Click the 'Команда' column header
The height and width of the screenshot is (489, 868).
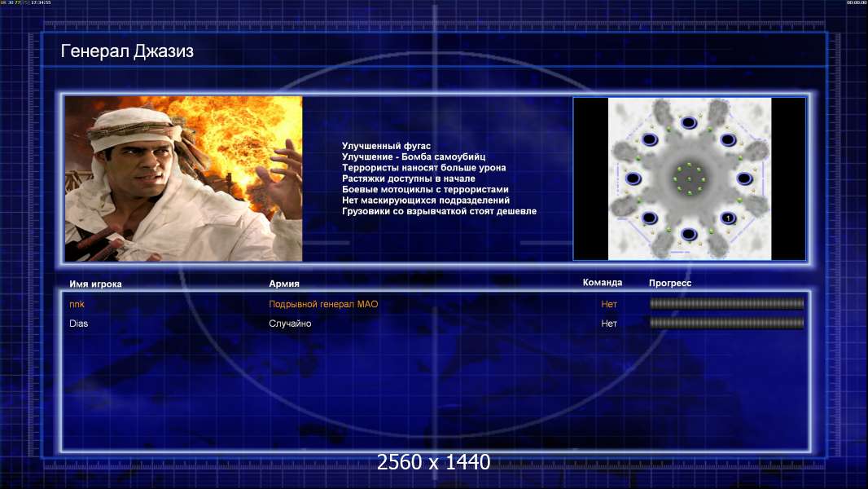tap(603, 283)
